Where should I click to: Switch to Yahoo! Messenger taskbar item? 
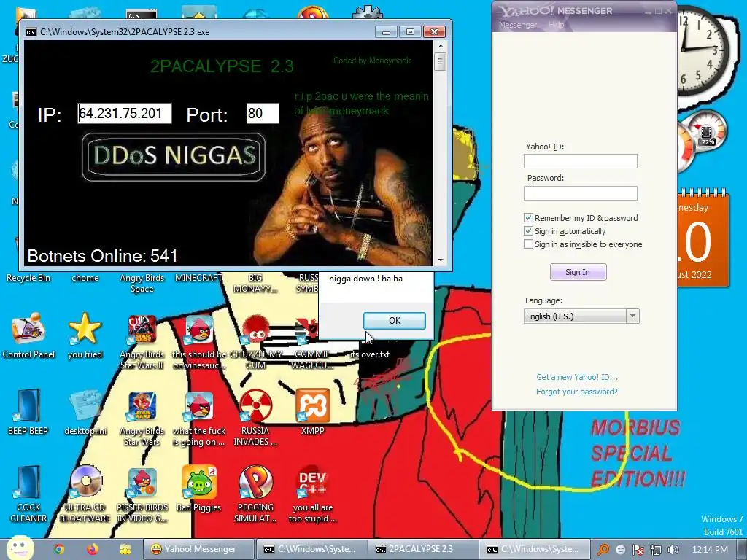[198, 549]
